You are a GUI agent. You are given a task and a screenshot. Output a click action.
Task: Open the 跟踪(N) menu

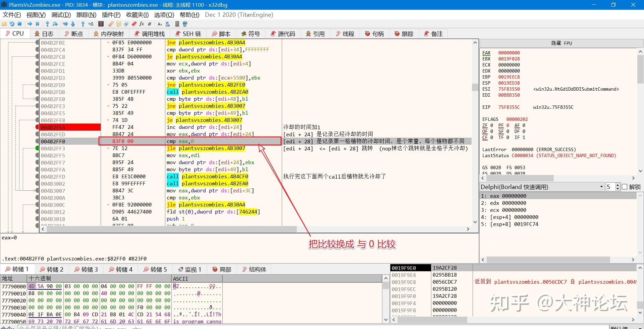pyautogui.click(x=86, y=15)
